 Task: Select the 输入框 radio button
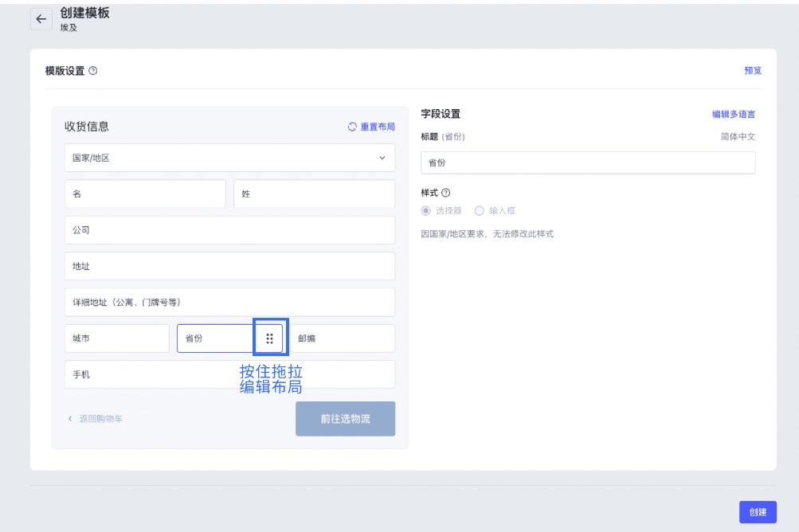(480, 211)
